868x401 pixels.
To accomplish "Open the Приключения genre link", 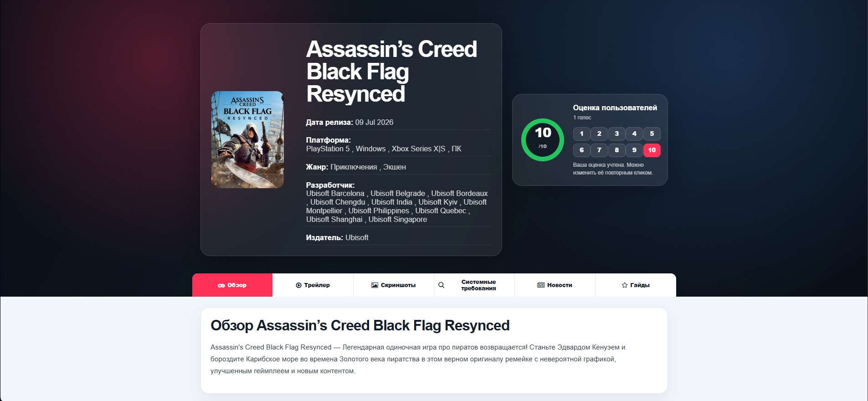I will click(x=354, y=167).
